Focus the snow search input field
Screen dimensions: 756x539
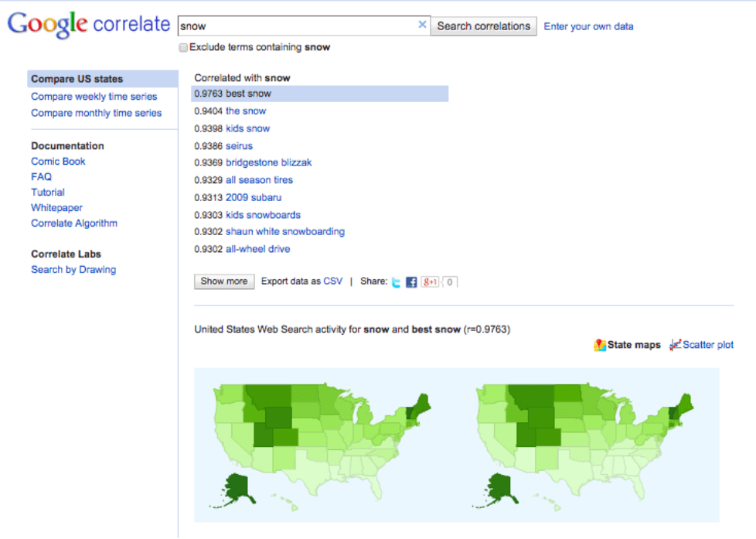tap(298, 26)
